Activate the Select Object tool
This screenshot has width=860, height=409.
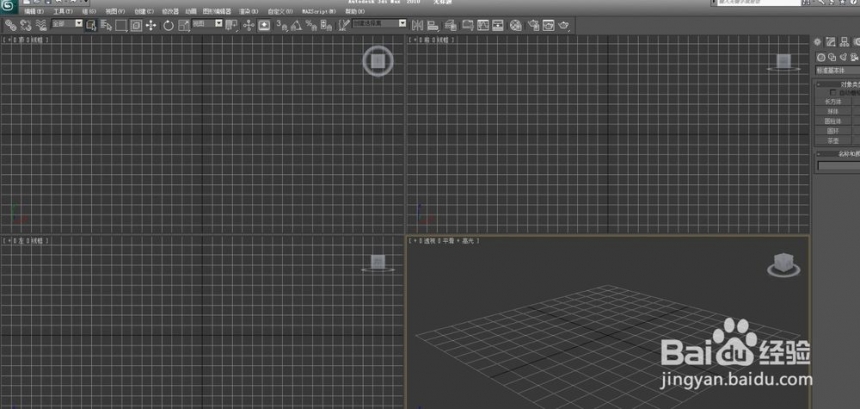coord(91,25)
